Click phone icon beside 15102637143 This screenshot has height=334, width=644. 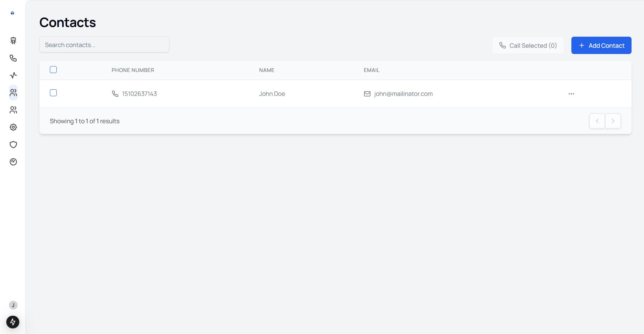[115, 94]
